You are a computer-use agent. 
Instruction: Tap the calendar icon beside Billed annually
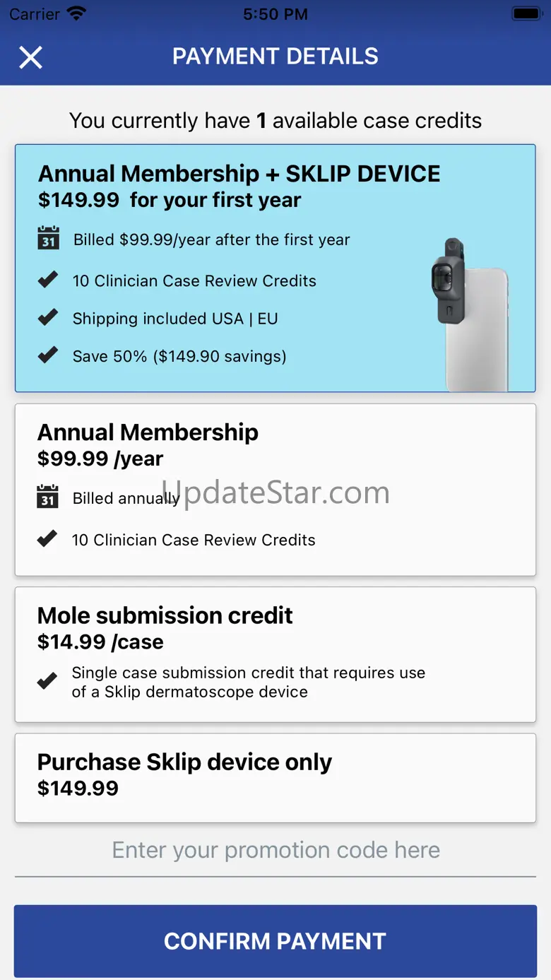[x=47, y=497]
